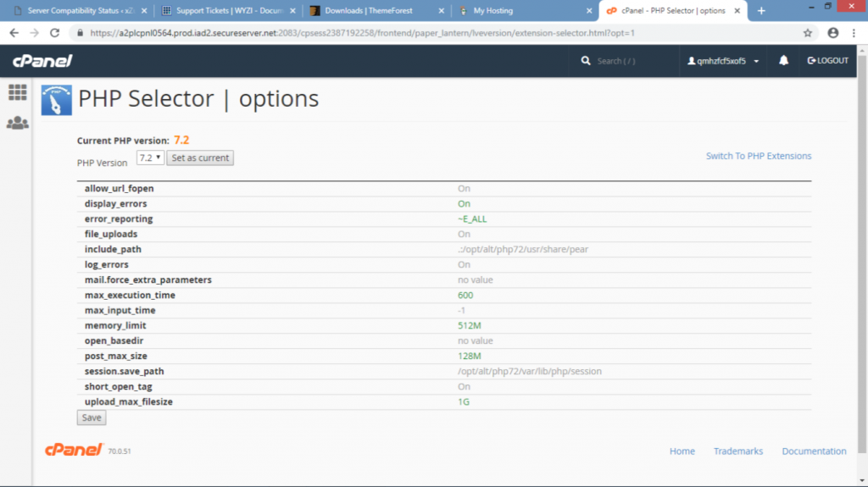Bookmark this page with the star icon

coord(808,33)
